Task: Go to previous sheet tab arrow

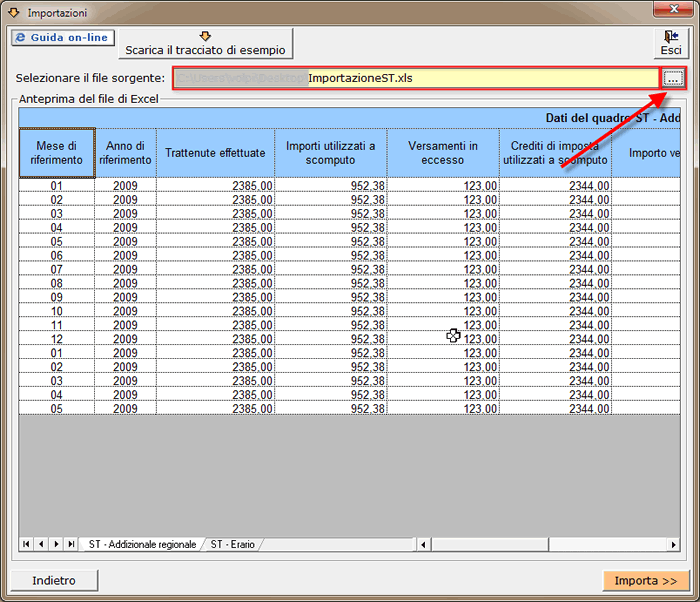Action: [41, 544]
